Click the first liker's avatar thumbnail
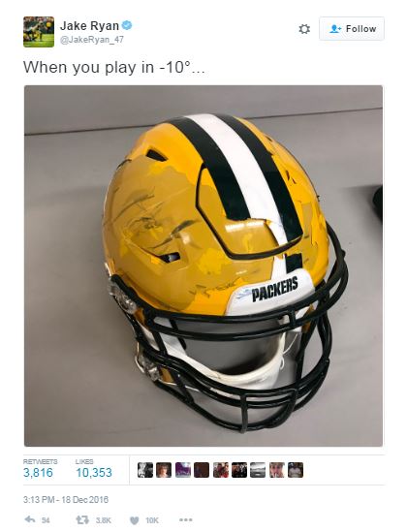 coord(145,470)
